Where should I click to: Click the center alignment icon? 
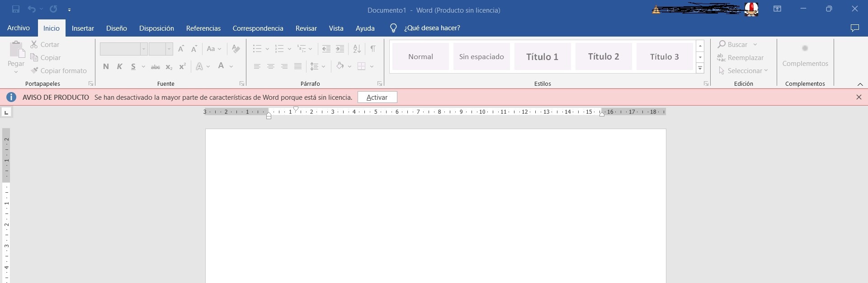(x=271, y=66)
